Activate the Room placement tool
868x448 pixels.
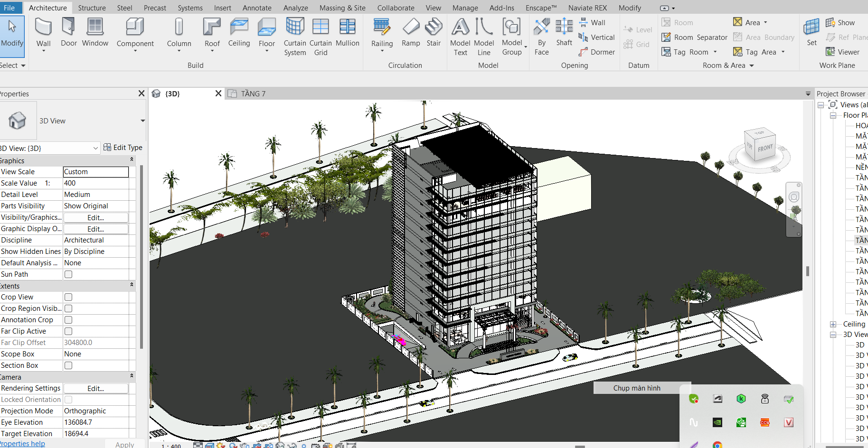(684, 22)
